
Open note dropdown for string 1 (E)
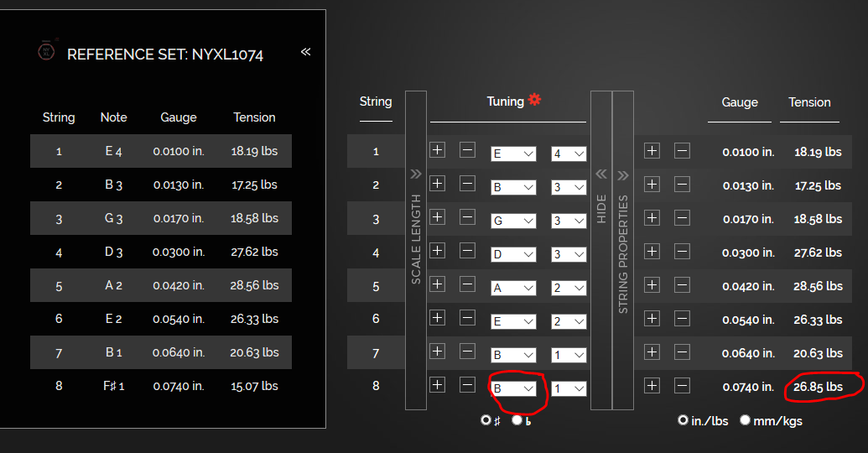coord(513,154)
